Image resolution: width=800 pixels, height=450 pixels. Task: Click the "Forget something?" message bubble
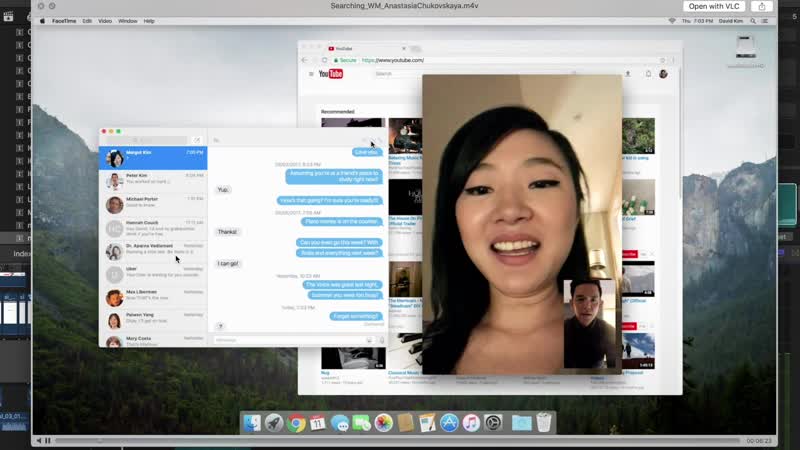(x=356, y=316)
